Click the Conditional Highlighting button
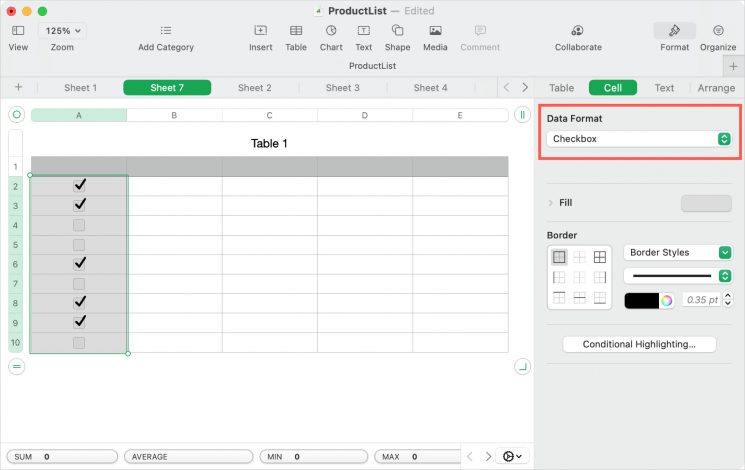 (x=639, y=344)
